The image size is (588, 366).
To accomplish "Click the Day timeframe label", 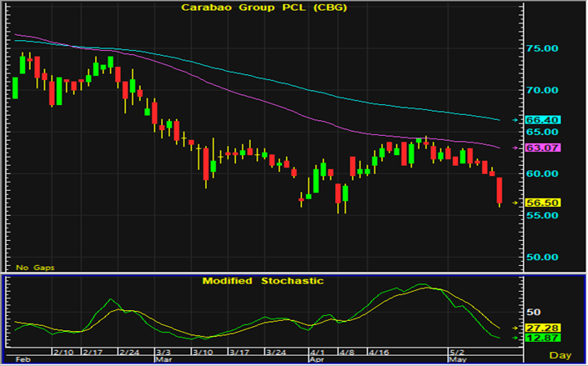I will click(x=560, y=355).
